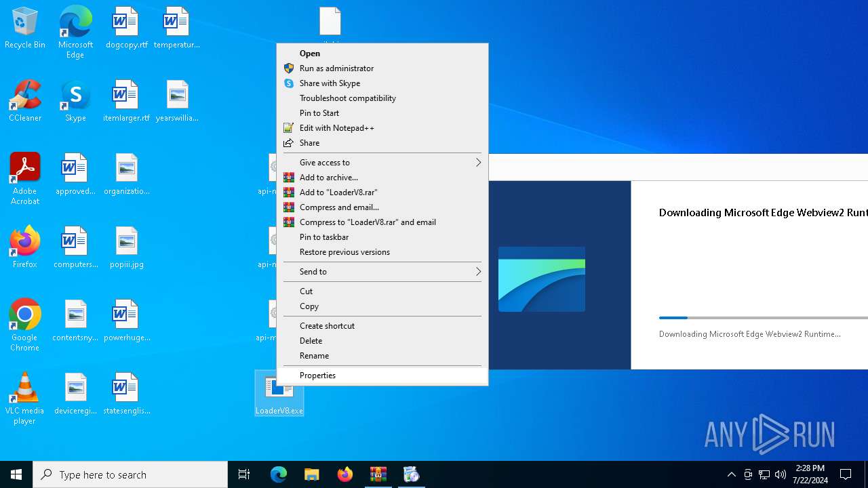The width and height of the screenshot is (868, 488).
Task: Open Edge from the taskbar
Action: (279, 474)
